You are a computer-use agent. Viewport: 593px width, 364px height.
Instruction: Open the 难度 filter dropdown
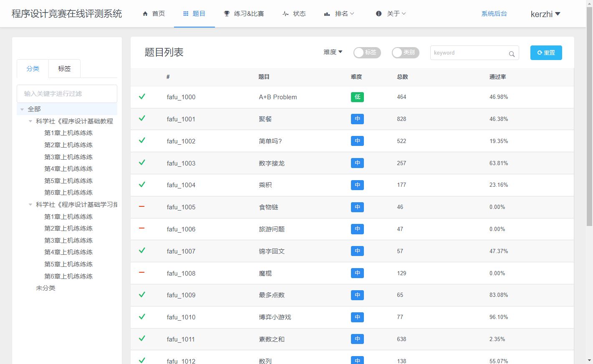(x=333, y=52)
